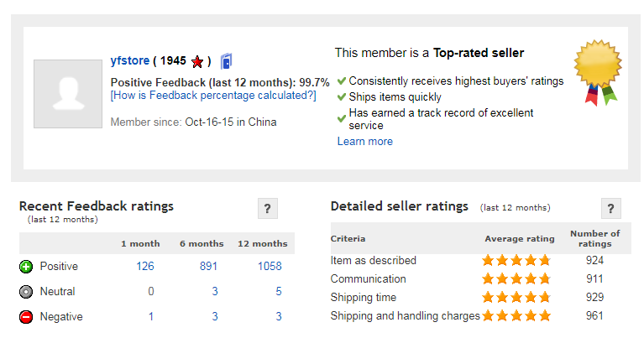The width and height of the screenshot is (644, 338).
Task: Click the red feedback star icon
Action: (x=197, y=61)
